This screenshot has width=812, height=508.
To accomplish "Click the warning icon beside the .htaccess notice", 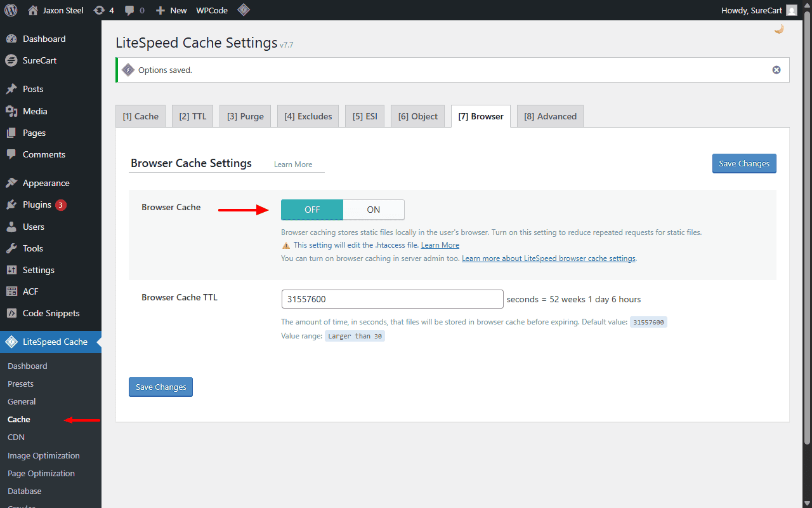I will click(x=286, y=245).
